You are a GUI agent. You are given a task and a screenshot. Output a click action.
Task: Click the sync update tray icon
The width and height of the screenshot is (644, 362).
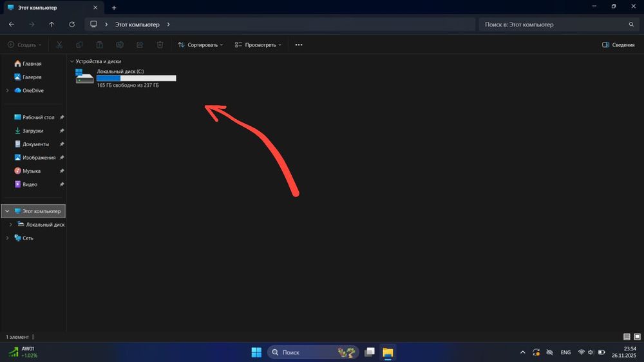536,352
